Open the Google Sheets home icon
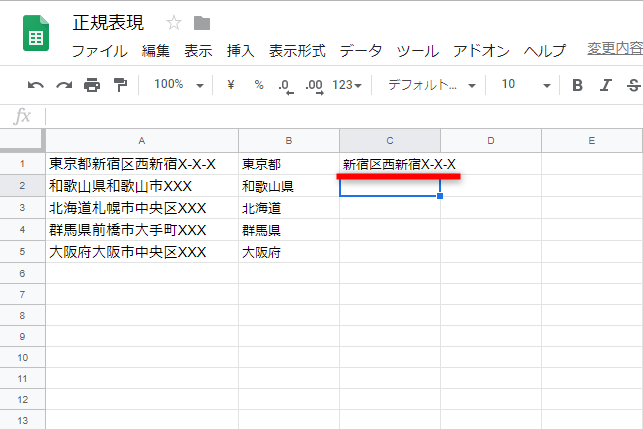The width and height of the screenshot is (643, 429). click(x=36, y=33)
